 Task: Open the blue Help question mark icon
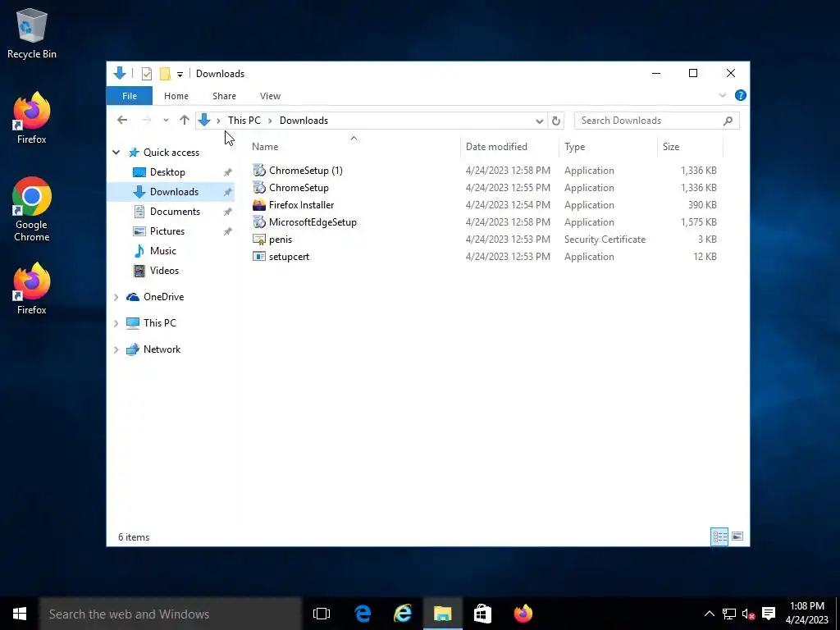click(x=741, y=95)
